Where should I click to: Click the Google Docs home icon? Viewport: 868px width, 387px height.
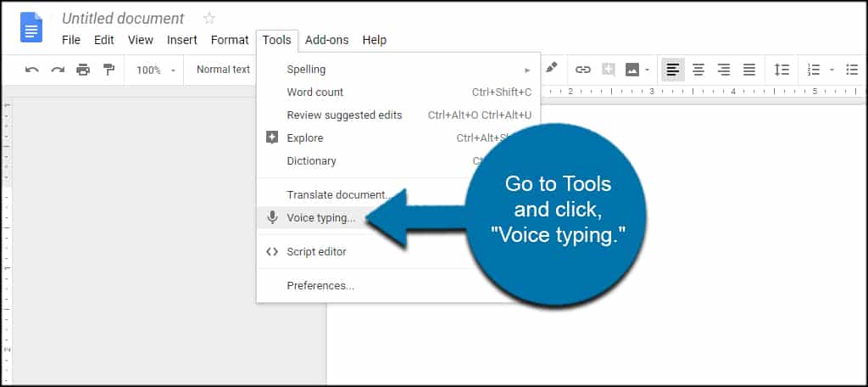click(31, 26)
